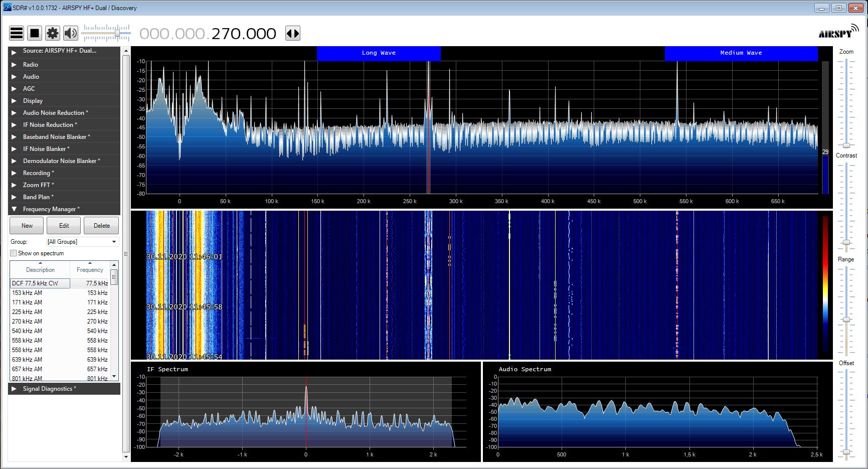The image size is (868, 469).
Task: Expand the Display panel
Action: [64, 101]
